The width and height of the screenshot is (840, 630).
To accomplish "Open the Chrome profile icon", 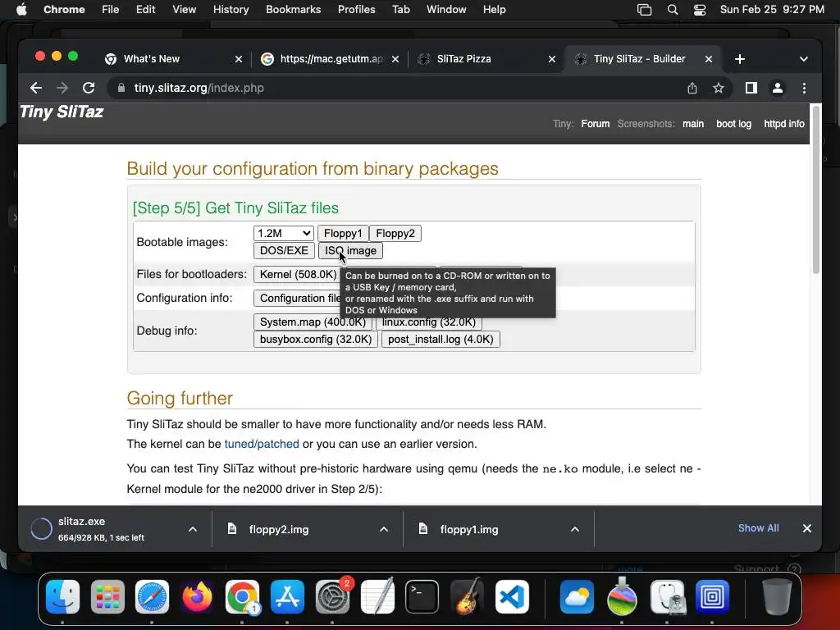I will click(x=778, y=88).
